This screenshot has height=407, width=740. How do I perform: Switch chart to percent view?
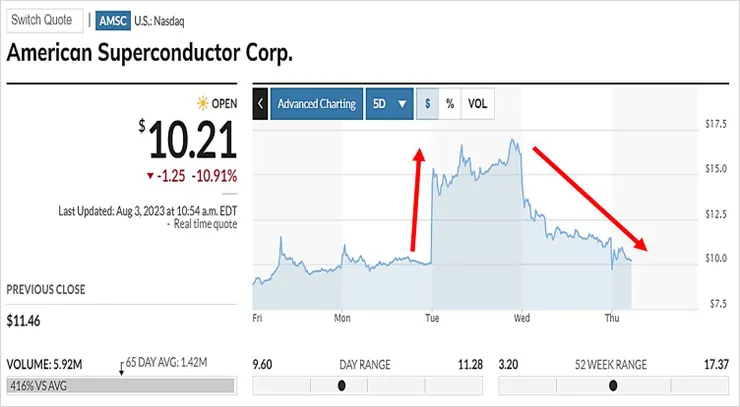450,104
